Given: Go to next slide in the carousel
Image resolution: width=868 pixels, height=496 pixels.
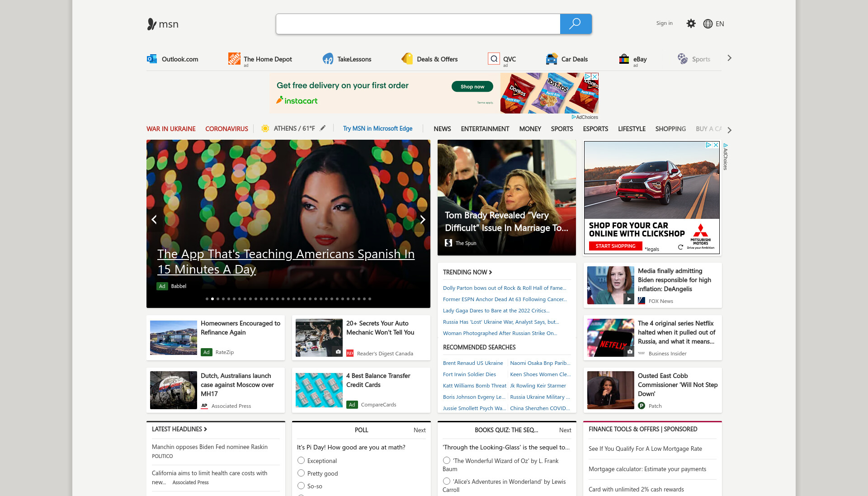Looking at the screenshot, I should [x=423, y=220].
